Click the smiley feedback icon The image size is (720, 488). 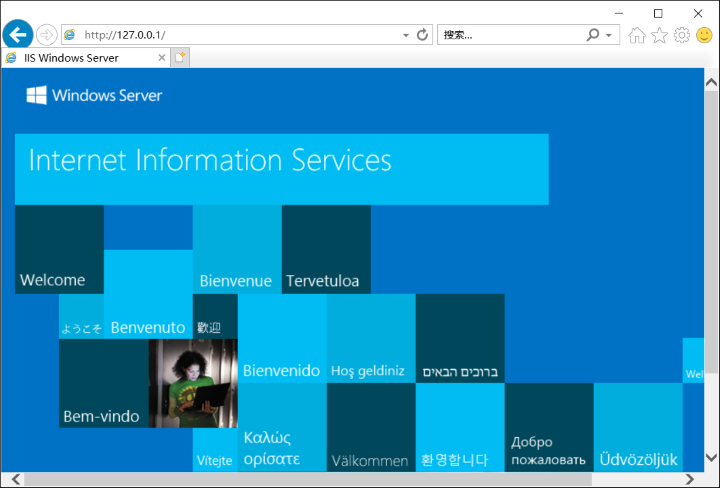click(x=704, y=35)
